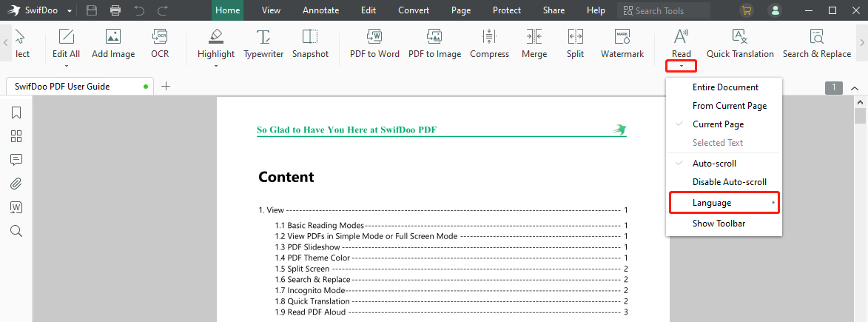Convert PDF to Image
The image size is (868, 322).
point(434,43)
